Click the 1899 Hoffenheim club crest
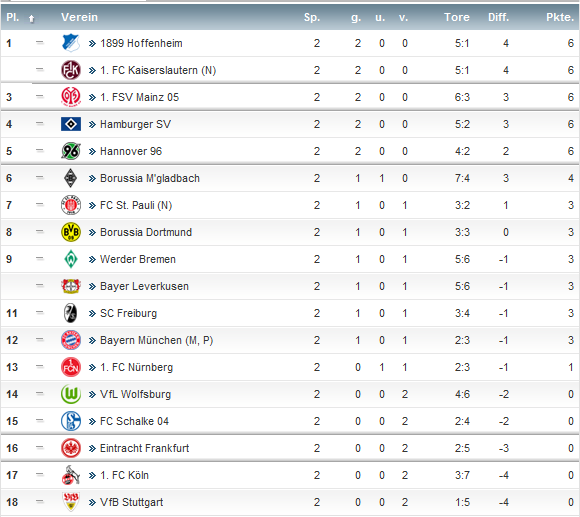The image size is (580, 517). point(71,43)
